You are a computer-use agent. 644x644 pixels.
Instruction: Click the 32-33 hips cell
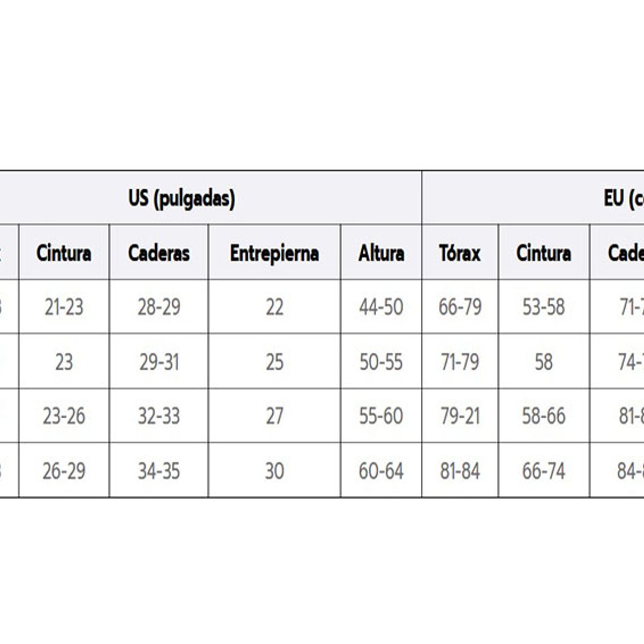159,416
